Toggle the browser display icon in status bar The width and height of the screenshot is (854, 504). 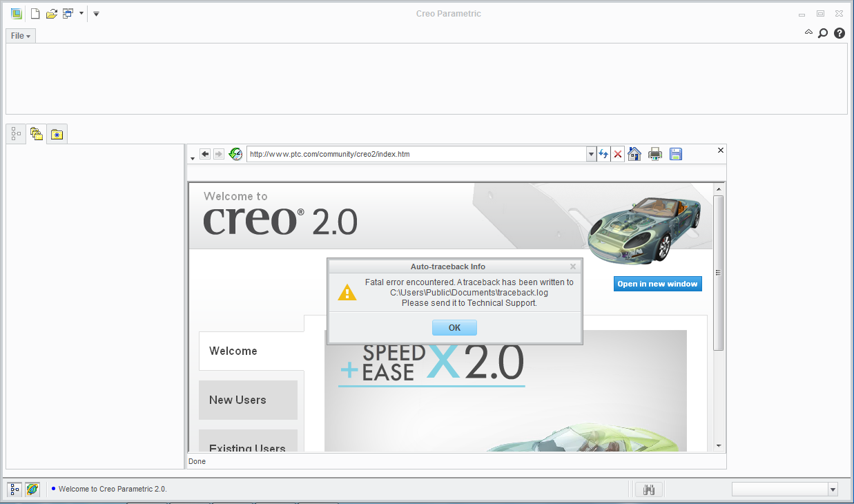pos(32,490)
